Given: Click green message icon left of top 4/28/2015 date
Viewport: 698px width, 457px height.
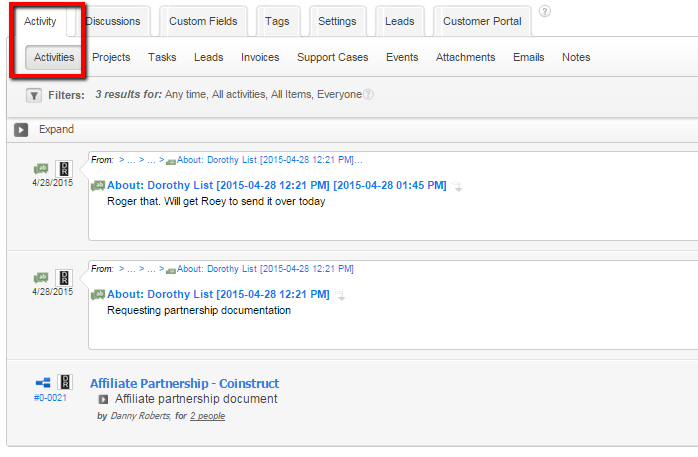Looking at the screenshot, I should [41, 168].
